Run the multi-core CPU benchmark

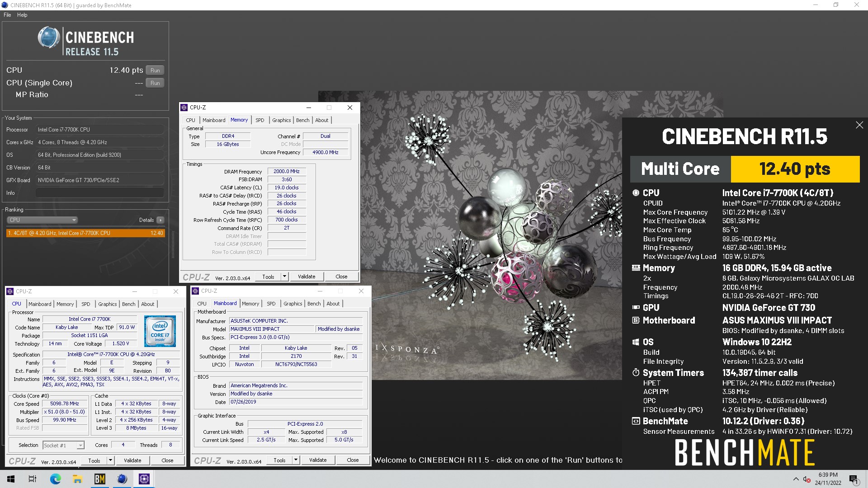[x=155, y=70]
